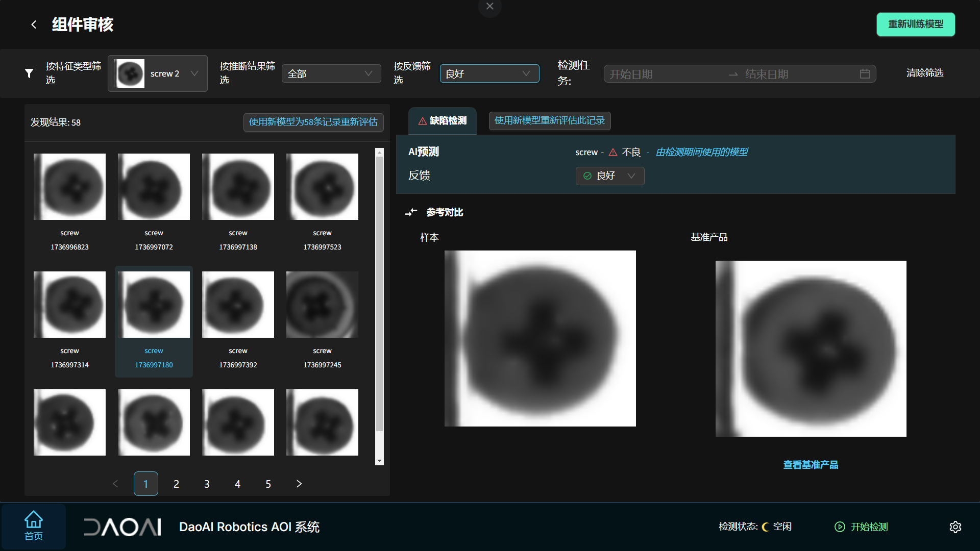Select screw thumbnail 1736997523
Viewport: 980px width, 551px height.
pyautogui.click(x=322, y=187)
